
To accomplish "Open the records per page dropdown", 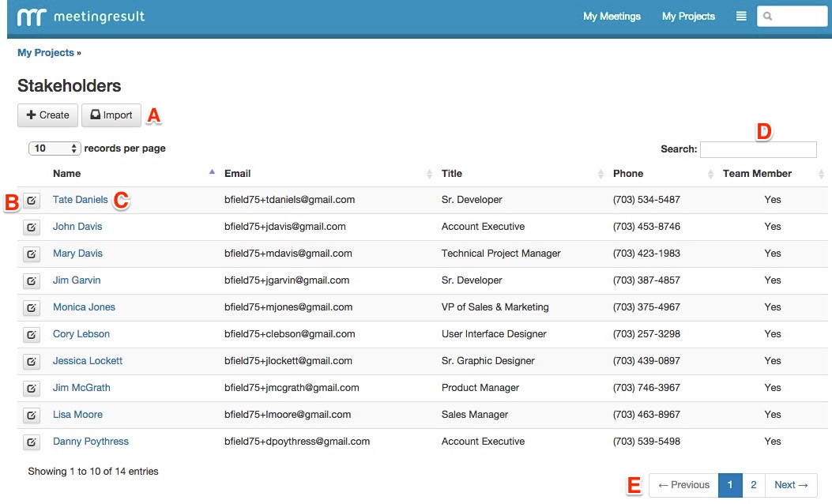I will (55, 149).
